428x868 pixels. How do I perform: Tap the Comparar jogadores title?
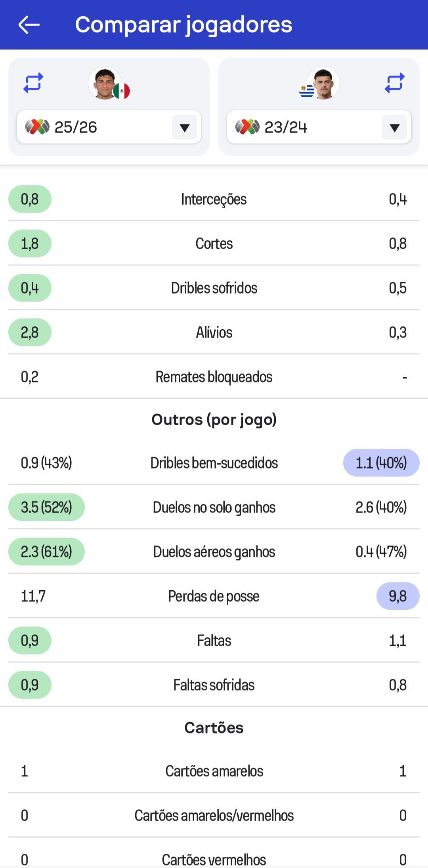pyautogui.click(x=183, y=25)
